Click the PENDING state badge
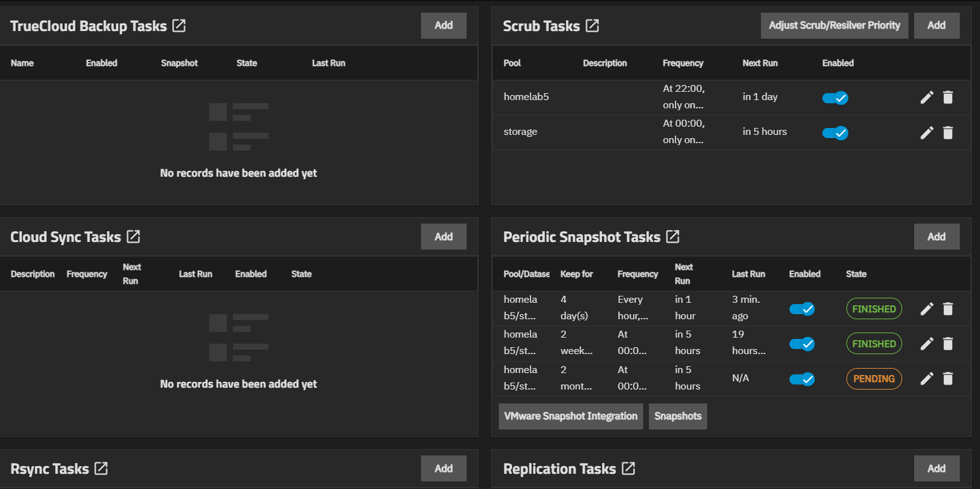Viewport: 980px width, 489px height. [x=874, y=379]
